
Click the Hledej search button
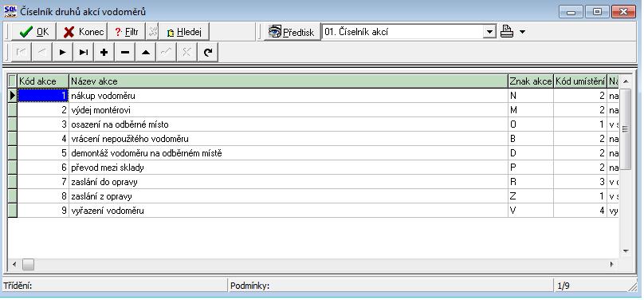click(184, 32)
